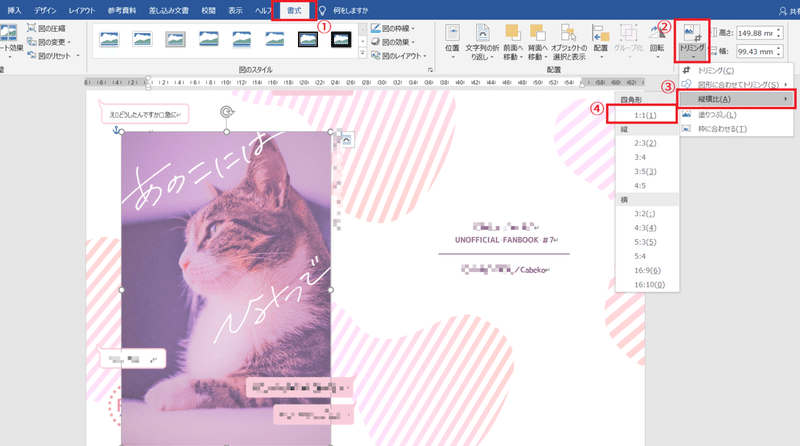Apply the fourth picture style thumbnail
800x446 pixels.
click(209, 39)
